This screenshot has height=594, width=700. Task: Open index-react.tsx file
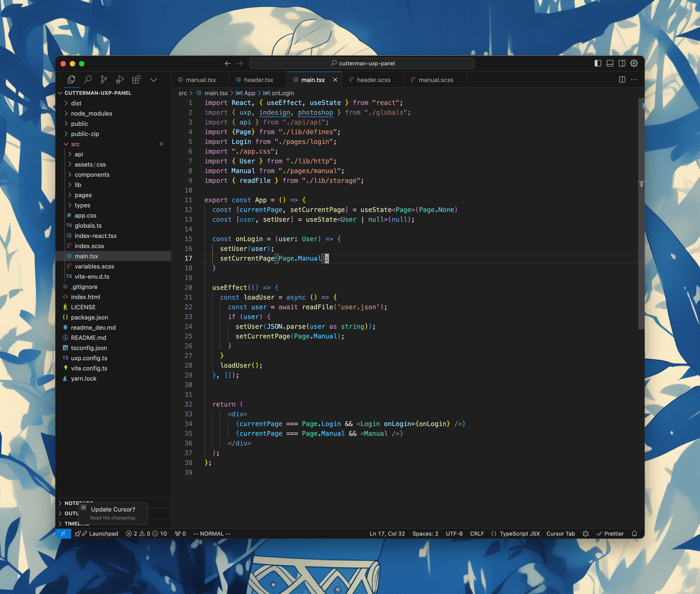pos(113,236)
